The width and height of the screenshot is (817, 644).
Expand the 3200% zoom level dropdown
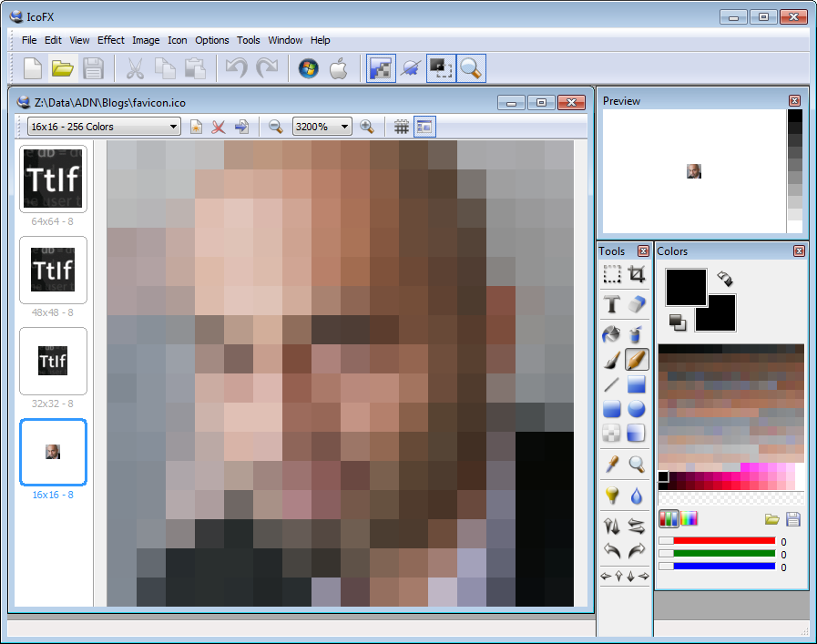[322, 127]
